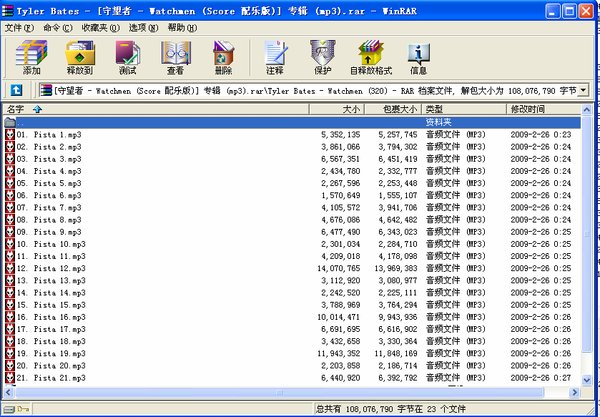
Task: Select file 15. Pista 15.mp3
Action: click(x=51, y=305)
